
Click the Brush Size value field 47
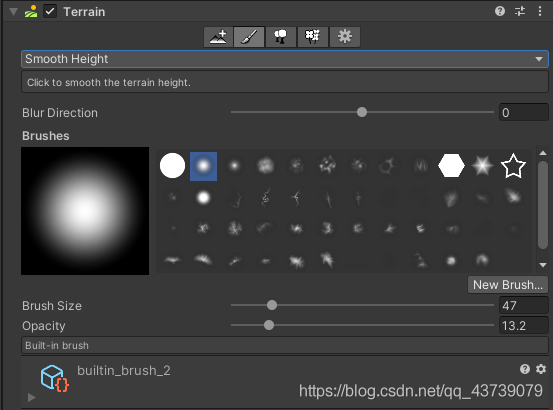(x=524, y=305)
